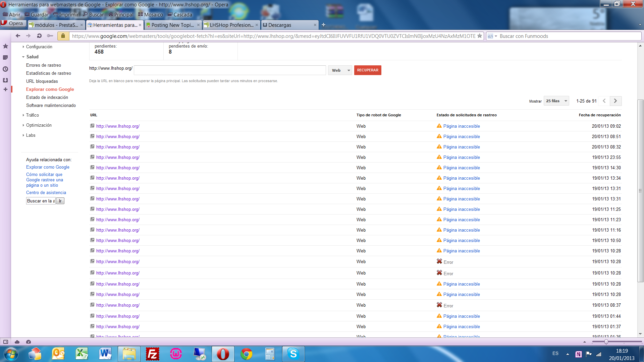The height and width of the screenshot is (362, 644).
Task: Expand the Tráfico sidebar section
Action: pos(32,115)
